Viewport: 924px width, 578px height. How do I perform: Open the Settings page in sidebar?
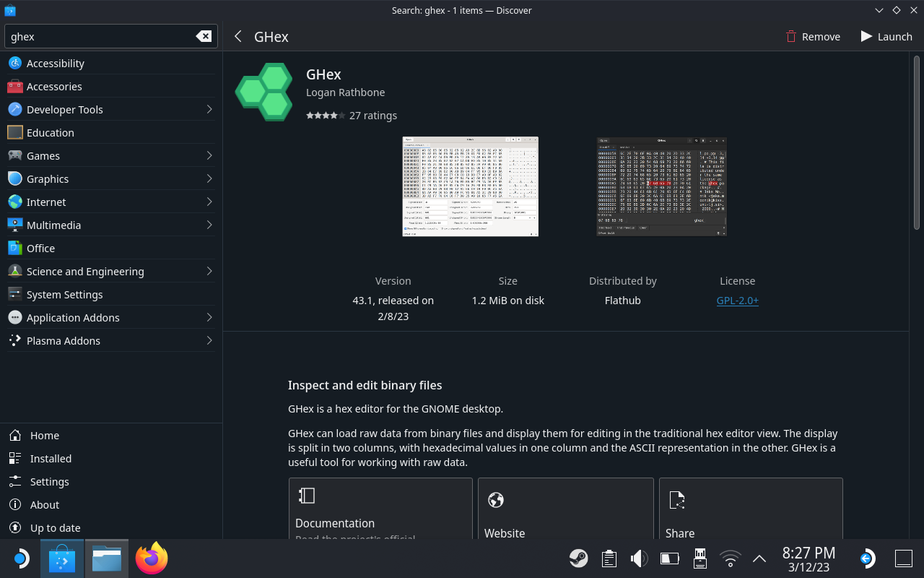click(50, 482)
